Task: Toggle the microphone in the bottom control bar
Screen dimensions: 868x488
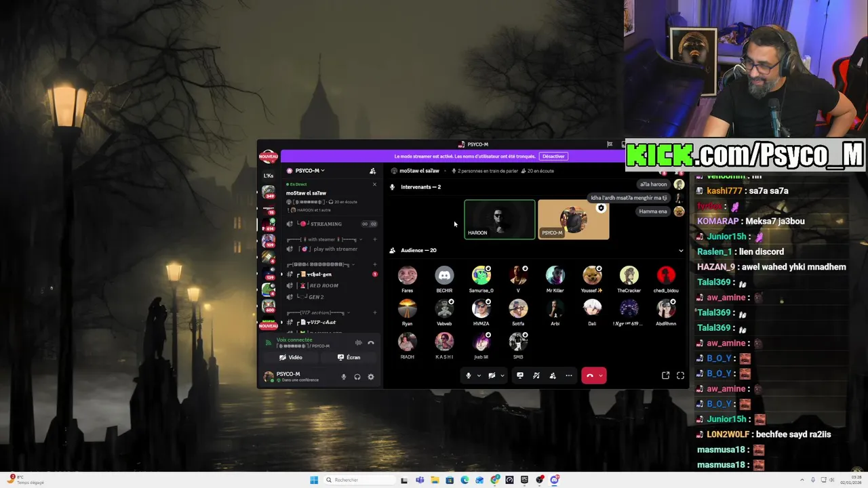Action: click(x=468, y=375)
